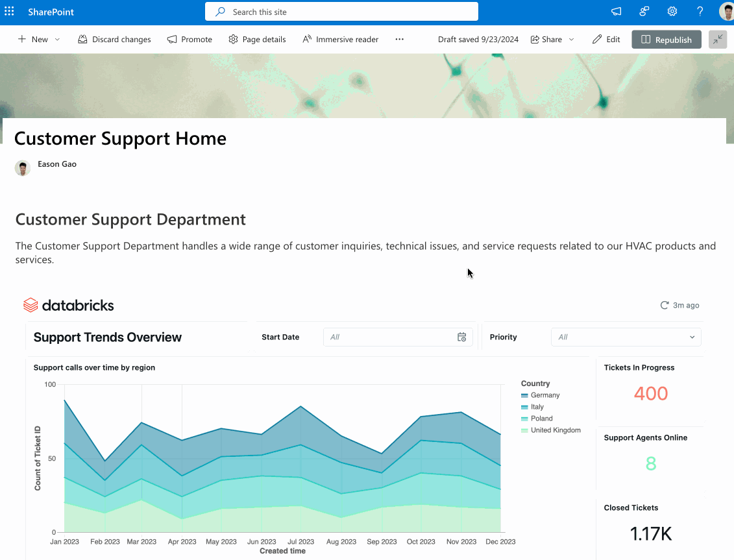Click the collapse page view icon
This screenshot has width=734, height=560.
(717, 40)
